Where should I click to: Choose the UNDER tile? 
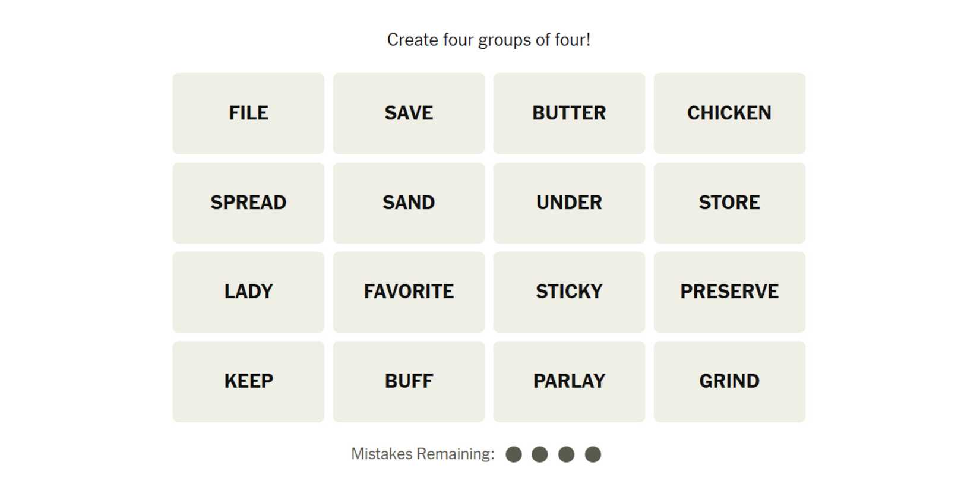(569, 203)
